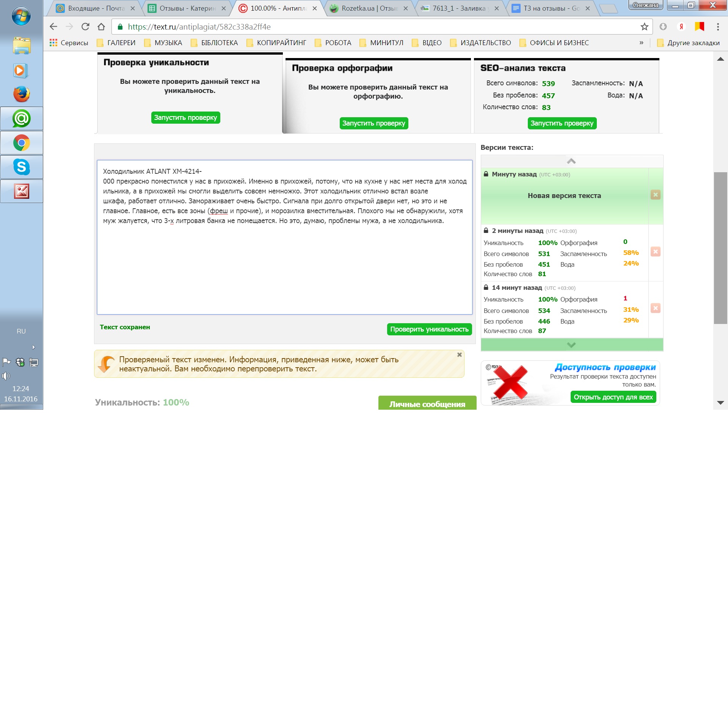Click the bookmark star icon in address bar
Image resolution: width=728 pixels, height=720 pixels.
point(644,27)
